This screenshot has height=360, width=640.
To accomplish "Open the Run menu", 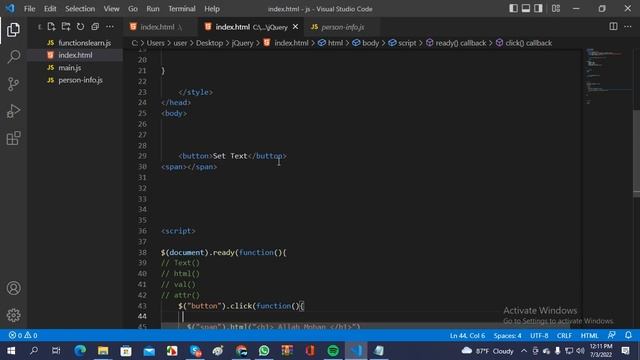I will tap(153, 9).
